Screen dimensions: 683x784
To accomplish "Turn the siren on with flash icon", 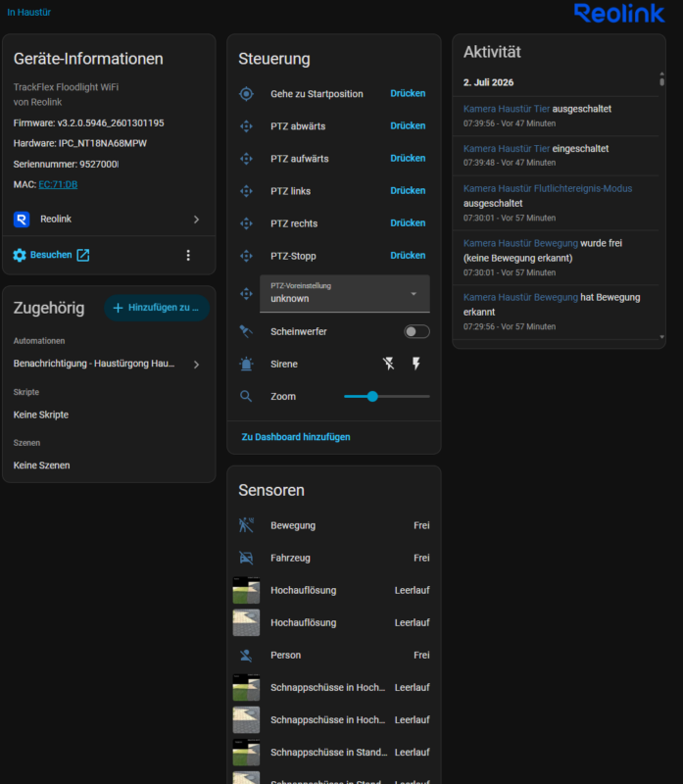I will [416, 364].
